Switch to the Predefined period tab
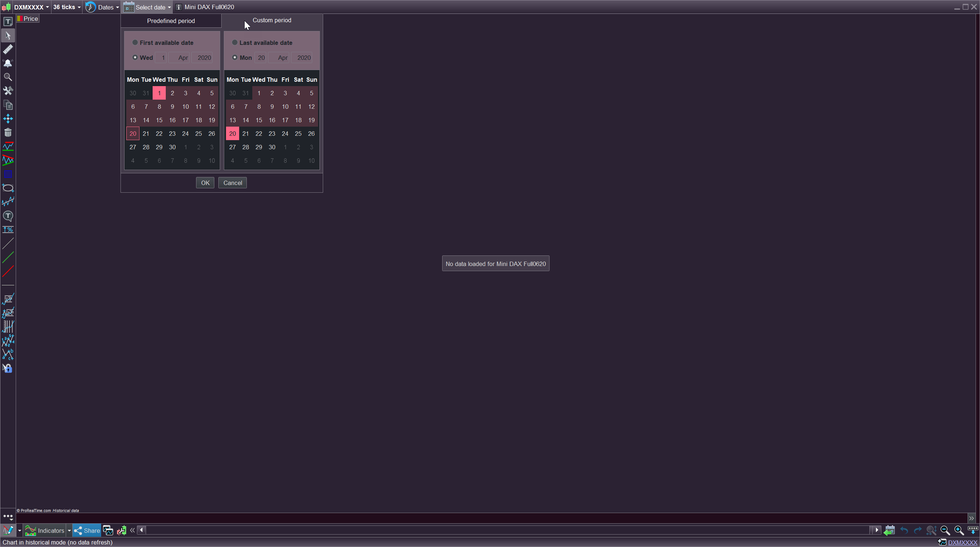Viewport: 980px width, 547px height. [x=171, y=21]
